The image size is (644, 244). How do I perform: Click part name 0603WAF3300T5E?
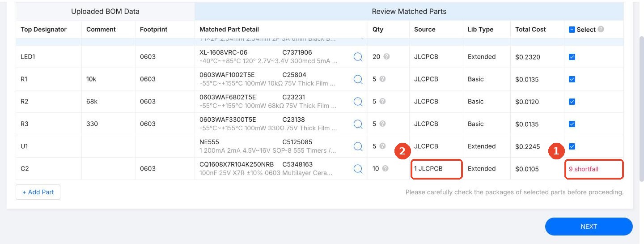click(x=228, y=120)
